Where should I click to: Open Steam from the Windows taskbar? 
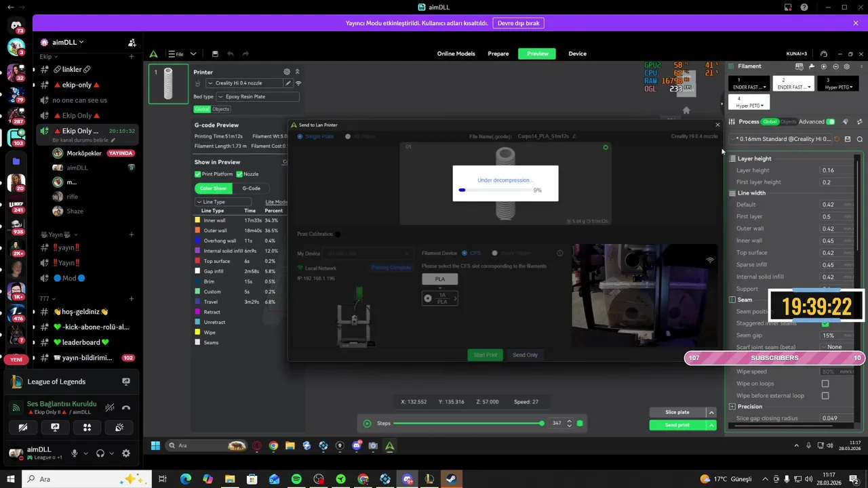point(451,479)
